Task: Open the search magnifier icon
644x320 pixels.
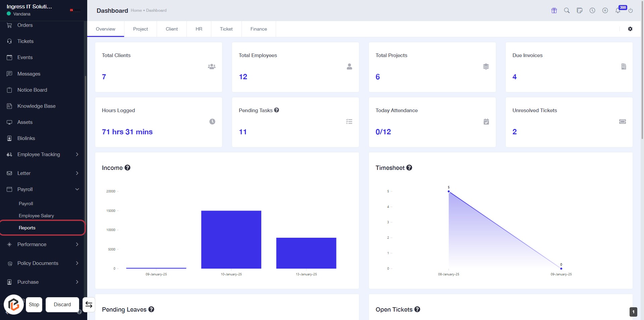Action: 567,10
